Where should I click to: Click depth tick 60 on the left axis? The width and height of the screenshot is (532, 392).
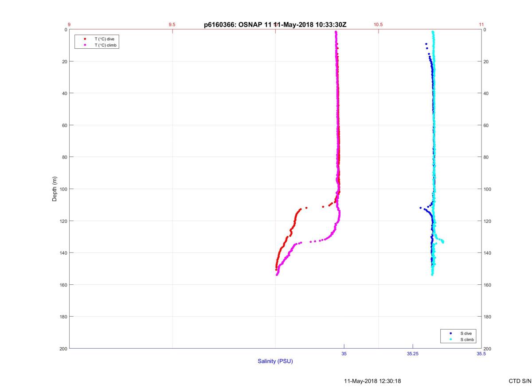pyautogui.click(x=64, y=125)
